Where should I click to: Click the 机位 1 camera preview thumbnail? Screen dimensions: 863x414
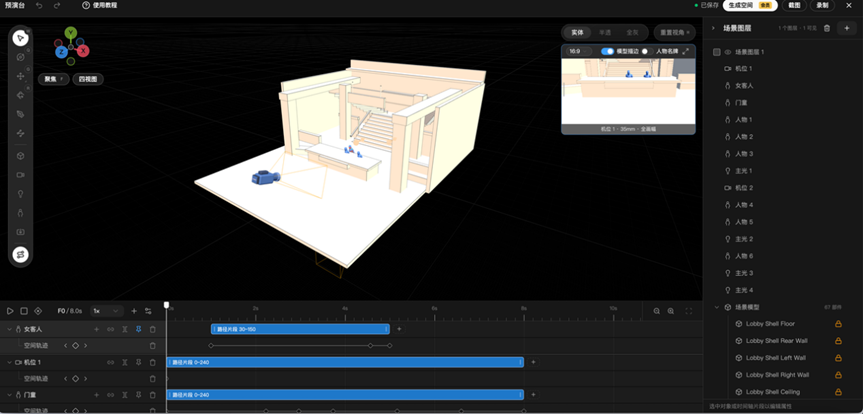click(x=628, y=91)
